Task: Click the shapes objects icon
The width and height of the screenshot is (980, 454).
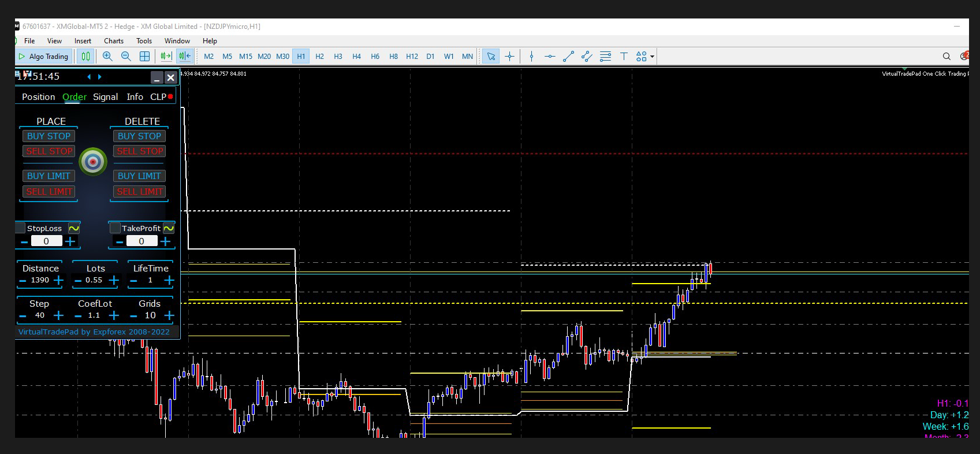Action: (641, 56)
